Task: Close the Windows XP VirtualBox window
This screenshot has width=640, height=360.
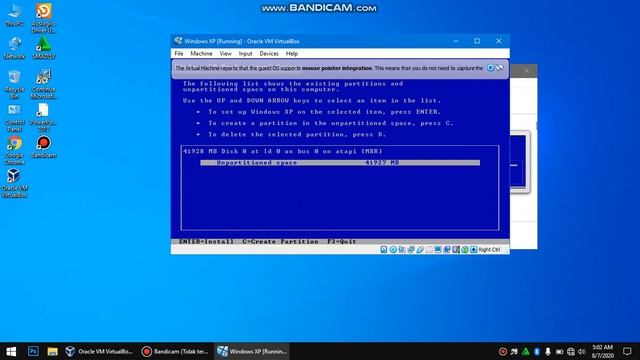Action: tap(499, 41)
